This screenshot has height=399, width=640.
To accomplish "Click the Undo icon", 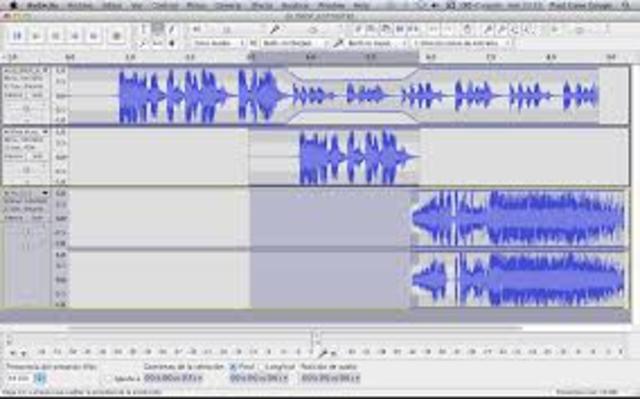I will point(433,29).
